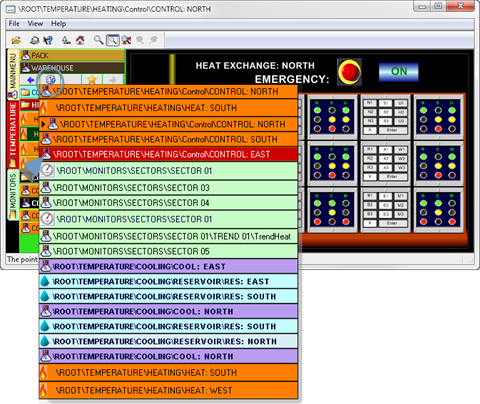Click the printer icon in the toolbar

coord(34,41)
